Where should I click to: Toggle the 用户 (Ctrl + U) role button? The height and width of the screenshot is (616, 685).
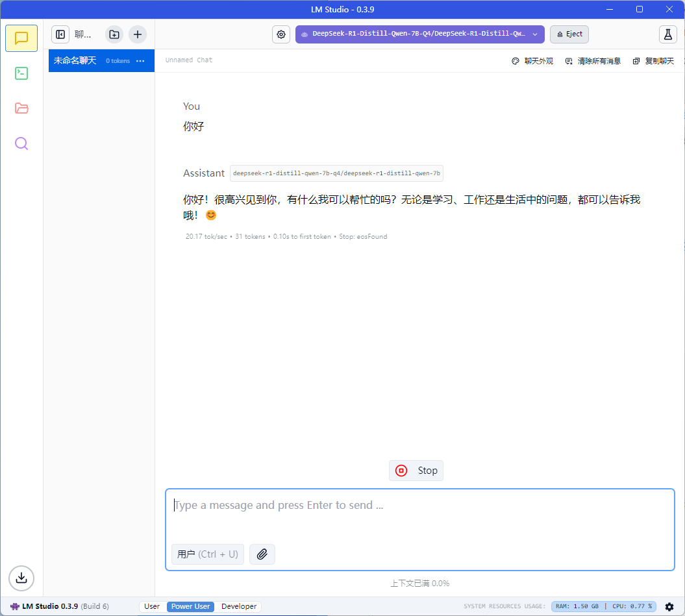[x=208, y=554]
